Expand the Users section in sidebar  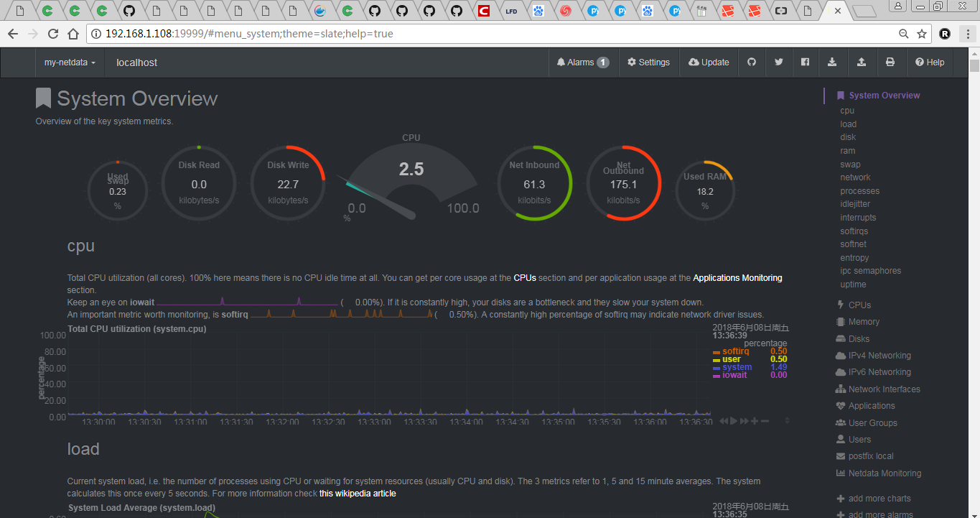click(859, 440)
